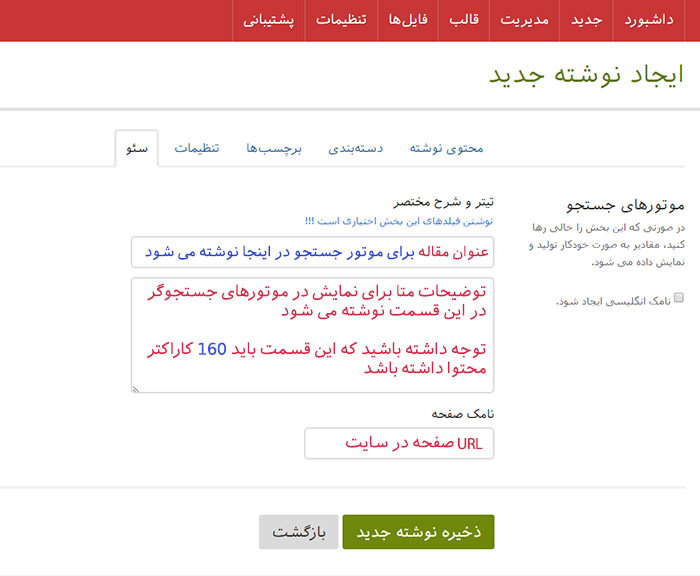The image size is (700, 576).
Task: Select the سئو tab
Action: coord(137,148)
